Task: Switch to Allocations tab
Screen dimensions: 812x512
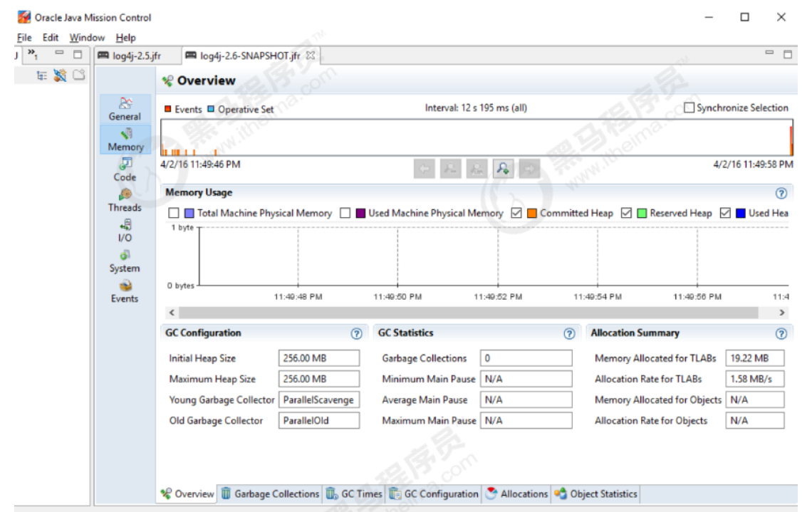Action: (x=517, y=494)
